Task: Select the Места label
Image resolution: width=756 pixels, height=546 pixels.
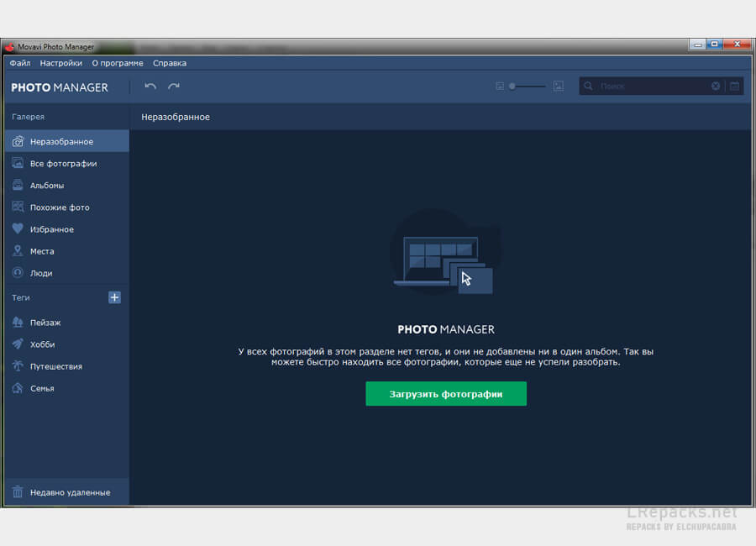Action: coord(42,251)
